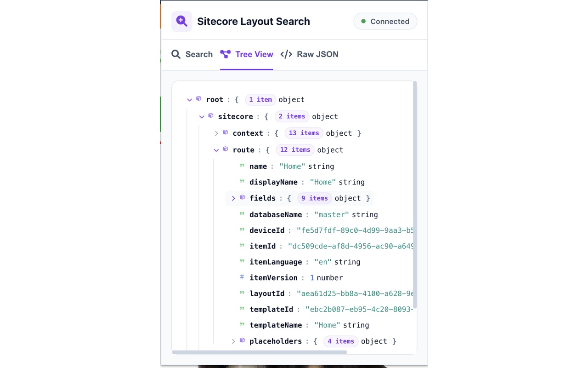Click the Raw JSON tab code brackets icon
The image size is (588, 368).
pyautogui.click(x=286, y=54)
